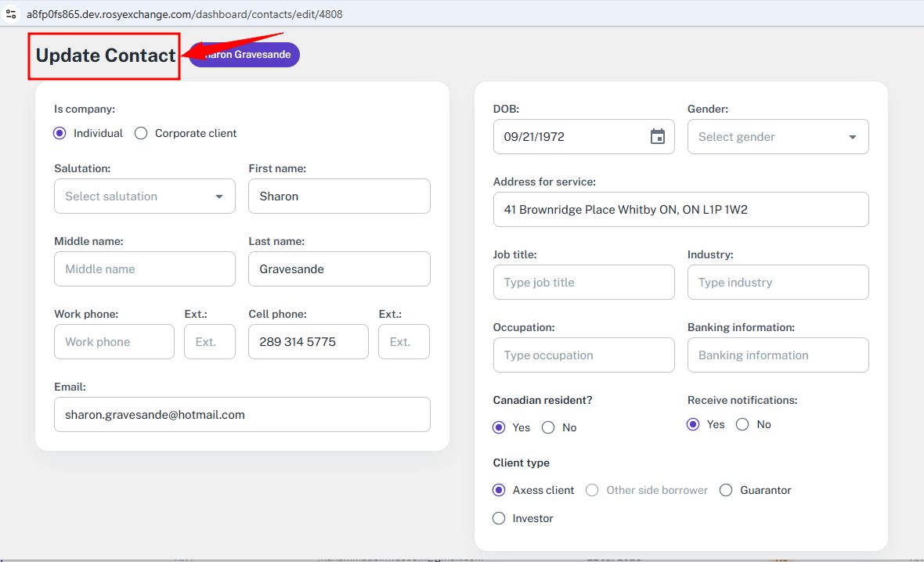Click the browser URL address text
This screenshot has height=562, width=924.
[184, 14]
